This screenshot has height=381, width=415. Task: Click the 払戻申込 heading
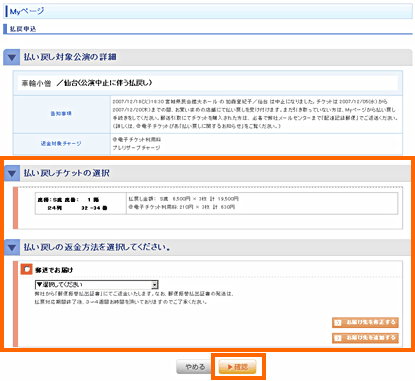point(23,29)
